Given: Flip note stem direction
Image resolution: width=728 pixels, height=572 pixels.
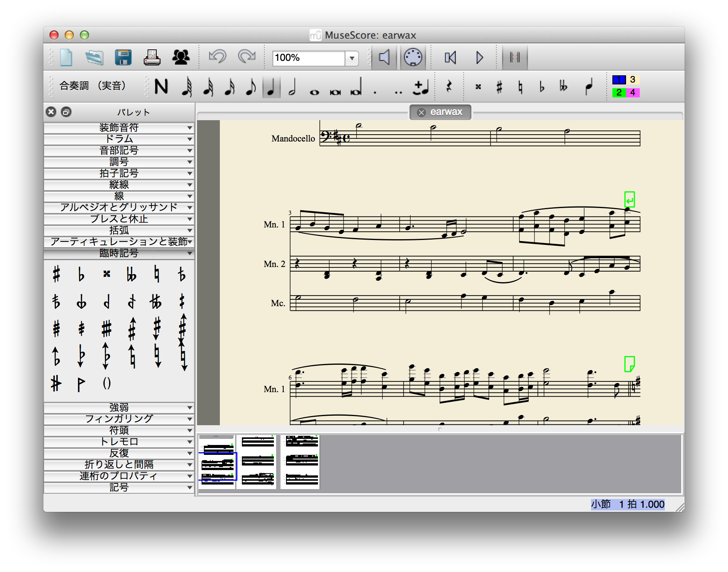Looking at the screenshot, I should [589, 87].
